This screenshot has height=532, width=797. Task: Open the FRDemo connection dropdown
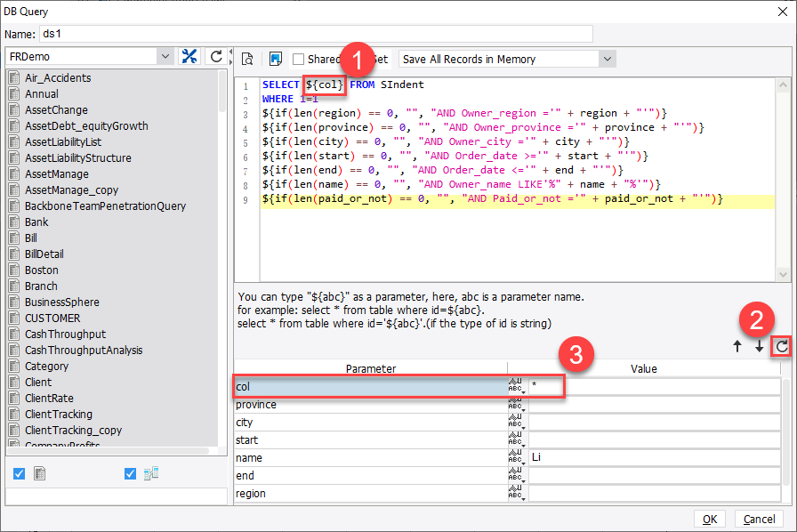coord(165,57)
